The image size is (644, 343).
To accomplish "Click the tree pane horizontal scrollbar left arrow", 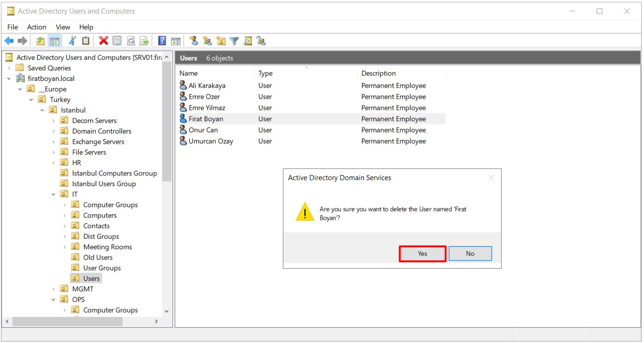I will pos(7,321).
